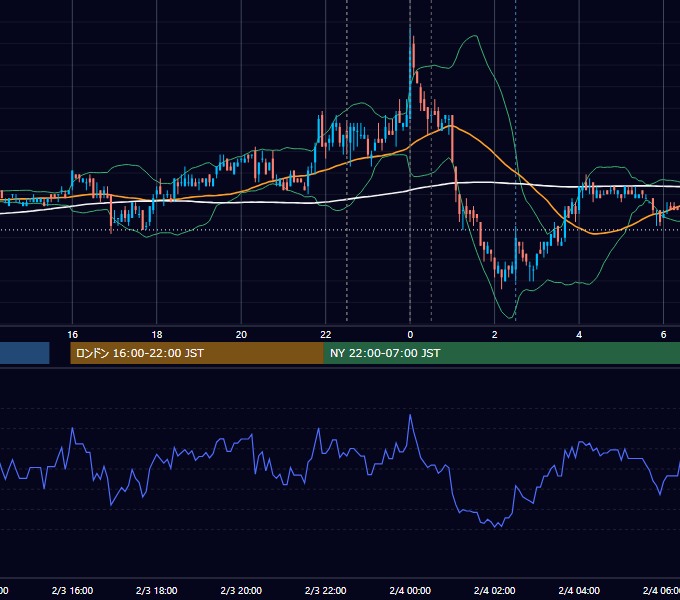
Task: Click the 2/4 04:00 date label
Action: pos(579,590)
